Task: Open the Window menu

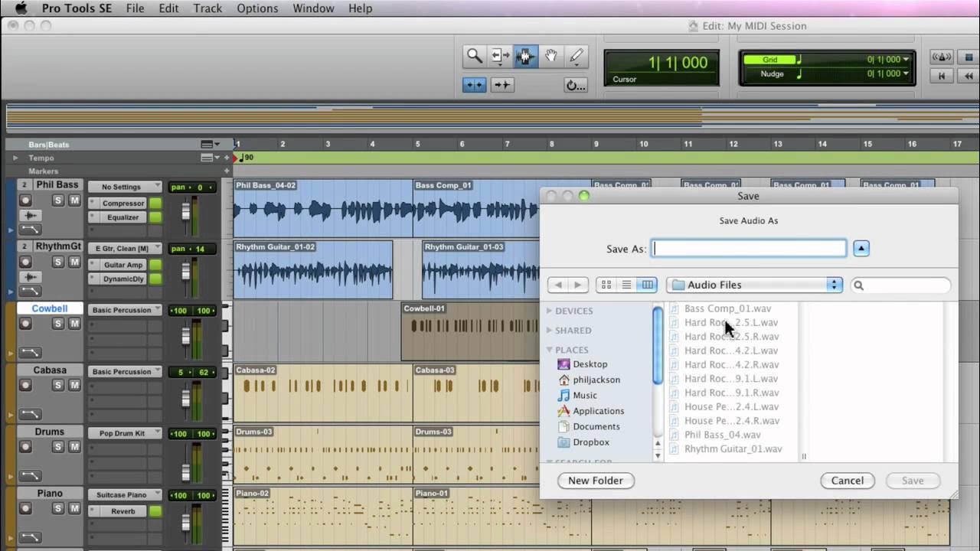Action: click(313, 8)
